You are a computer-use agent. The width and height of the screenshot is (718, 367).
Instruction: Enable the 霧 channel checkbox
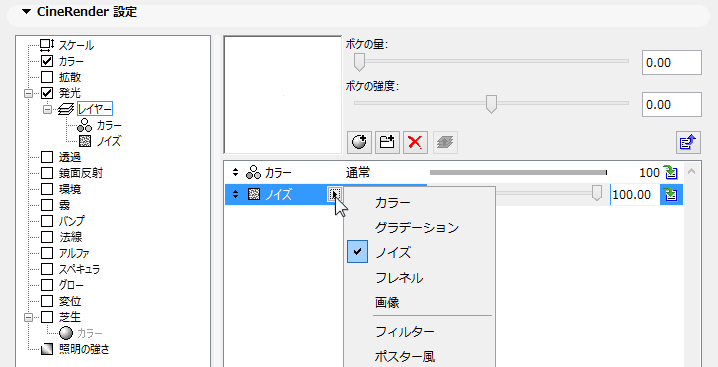click(x=47, y=205)
